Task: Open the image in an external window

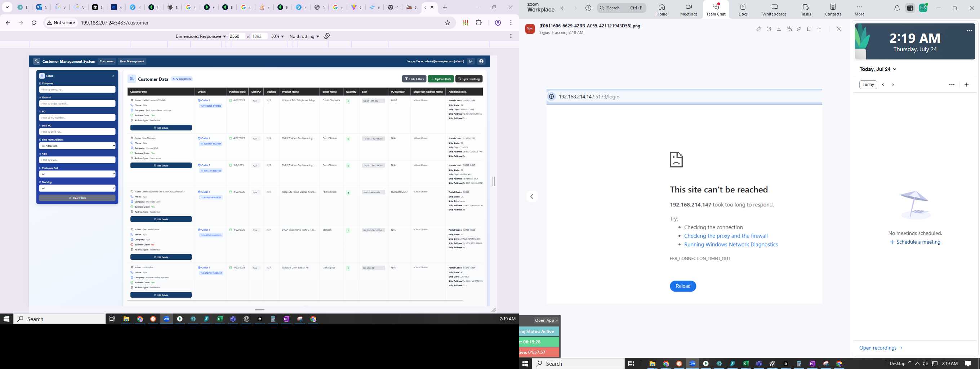Action: (769, 29)
